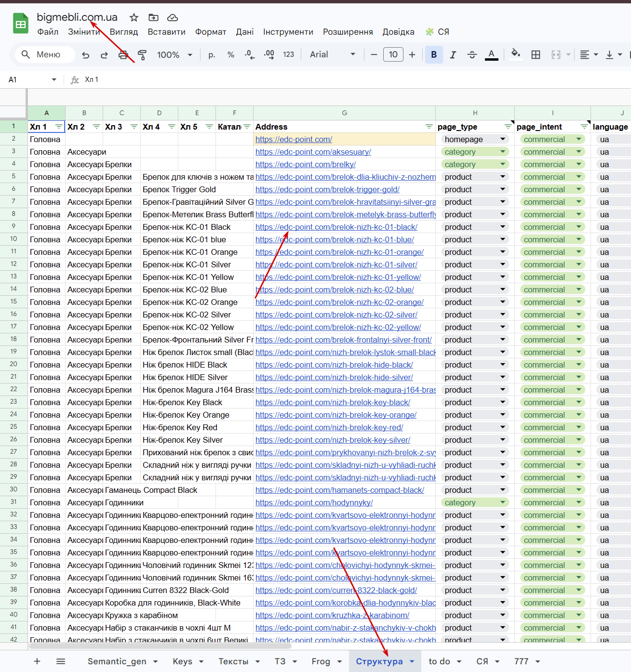The height and width of the screenshot is (672, 631).
Task: Open the Довідка menu
Action: pos(399,32)
